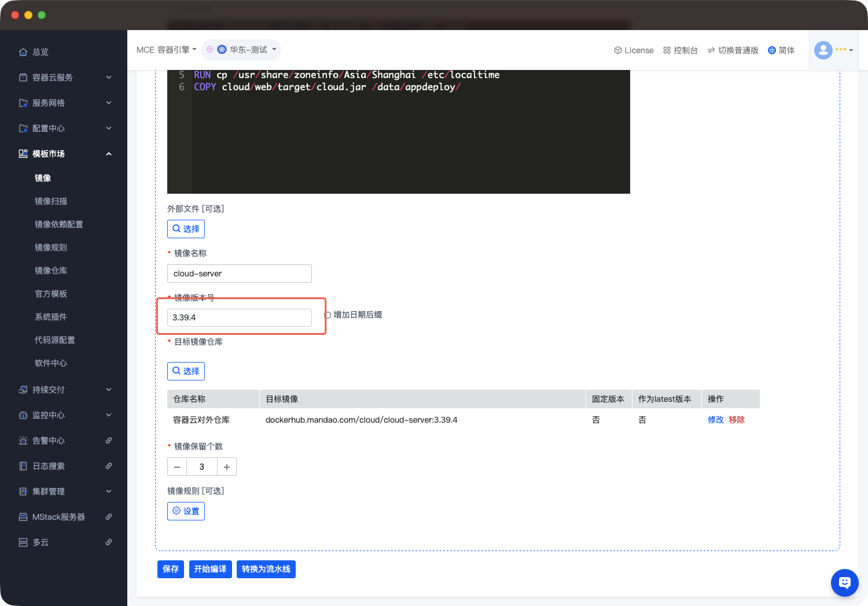
Task: Select 镜像仓库 in the sidebar
Action: tap(51, 271)
